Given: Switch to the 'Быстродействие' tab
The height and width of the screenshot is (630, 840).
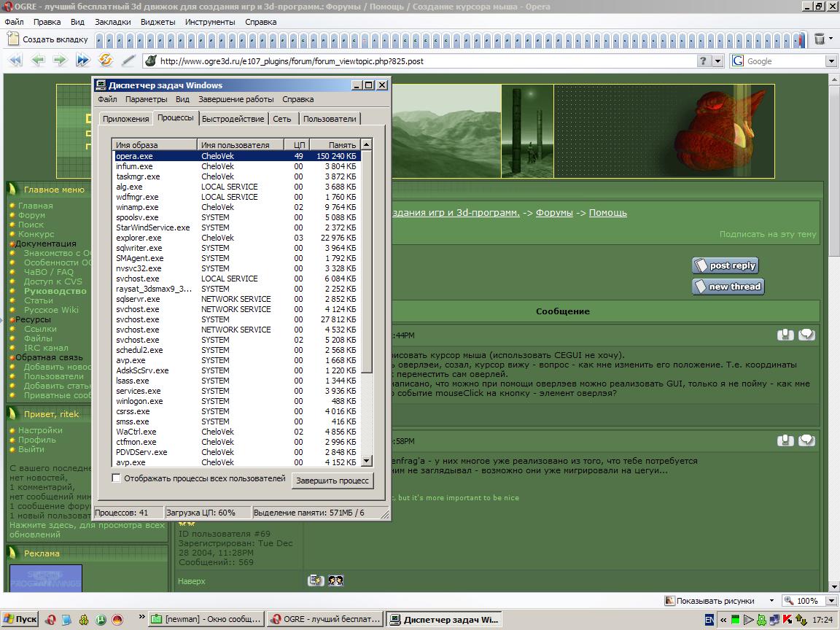Looking at the screenshot, I should [233, 119].
